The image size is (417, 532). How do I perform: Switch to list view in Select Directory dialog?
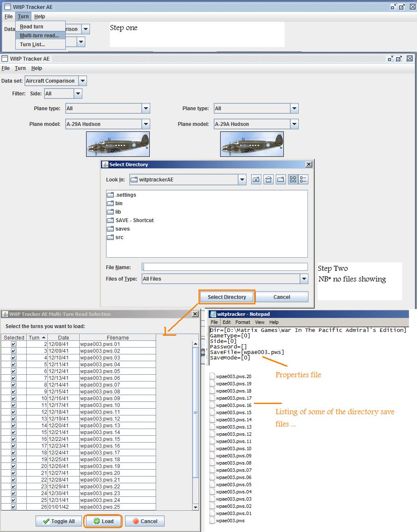tap(293, 179)
